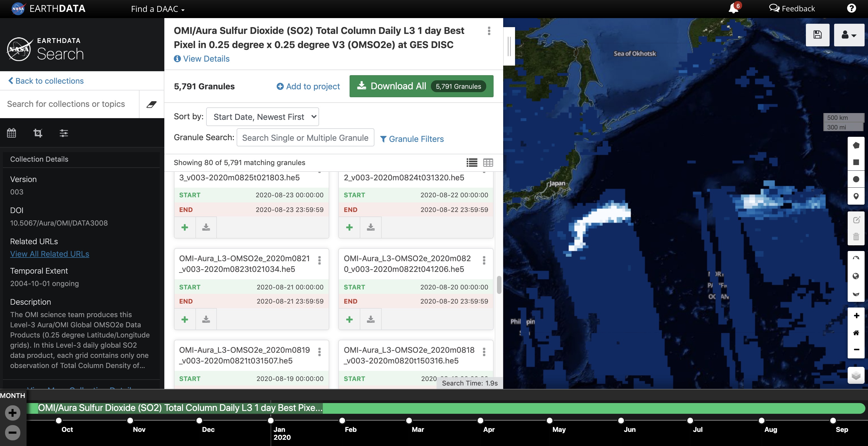Select the point marker tool

pyautogui.click(x=856, y=196)
